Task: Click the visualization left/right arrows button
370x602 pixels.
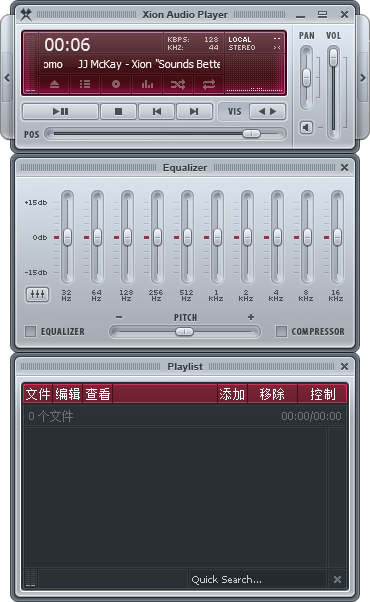Action: click(268, 112)
